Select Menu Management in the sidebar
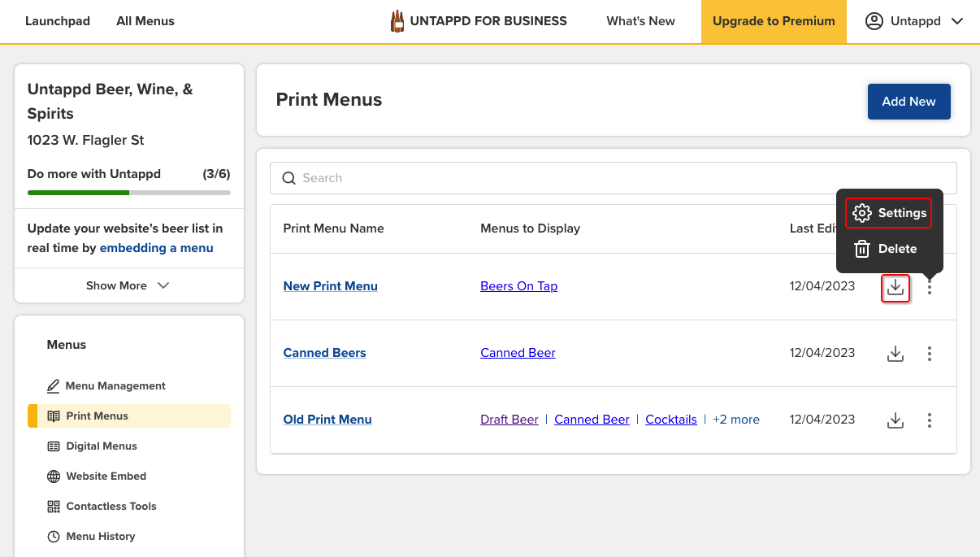Viewport: 980px width, 557px height. (115, 385)
